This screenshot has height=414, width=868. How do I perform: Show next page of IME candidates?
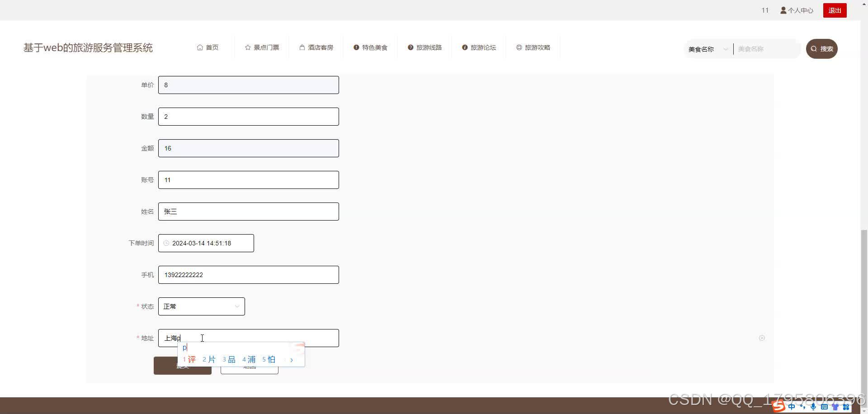[292, 360]
